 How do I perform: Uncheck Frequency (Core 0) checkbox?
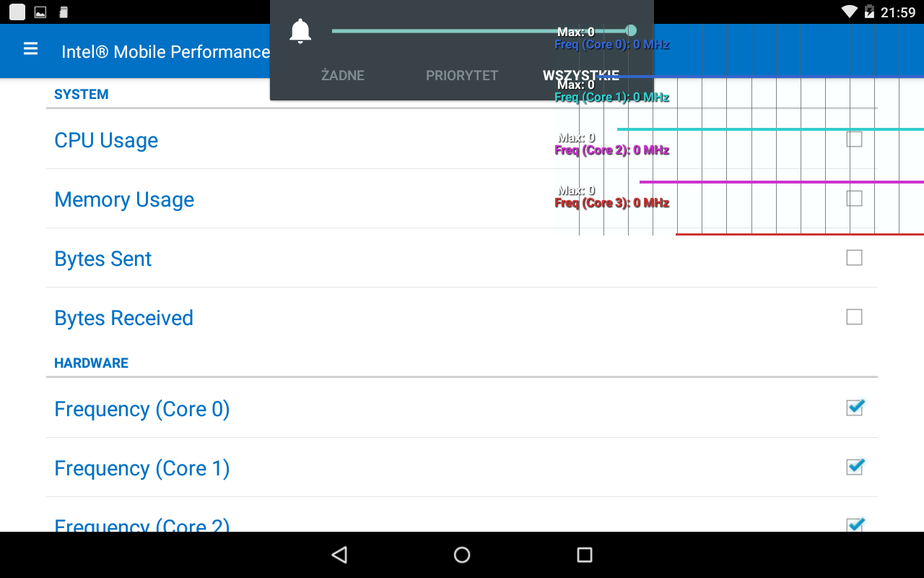[x=855, y=407]
